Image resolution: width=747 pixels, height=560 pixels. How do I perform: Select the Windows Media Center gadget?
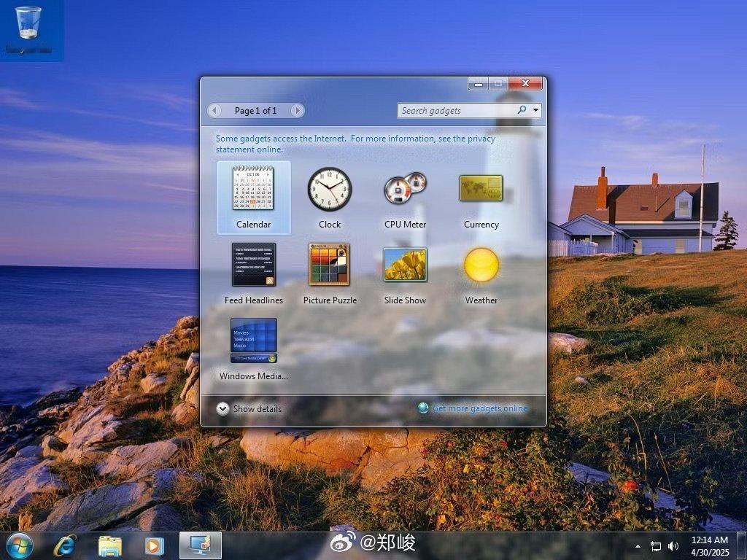(253, 349)
